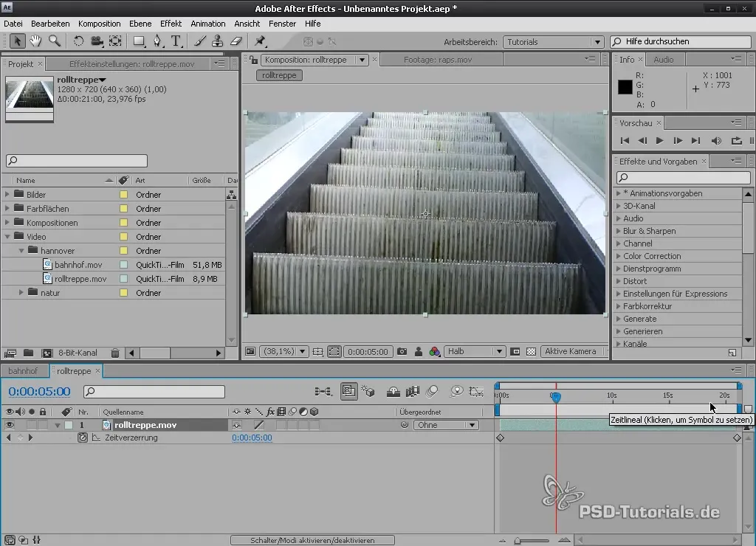Switch to the bahnhof timeline tab
Viewport: 756px width, 546px height.
pyautogui.click(x=23, y=370)
